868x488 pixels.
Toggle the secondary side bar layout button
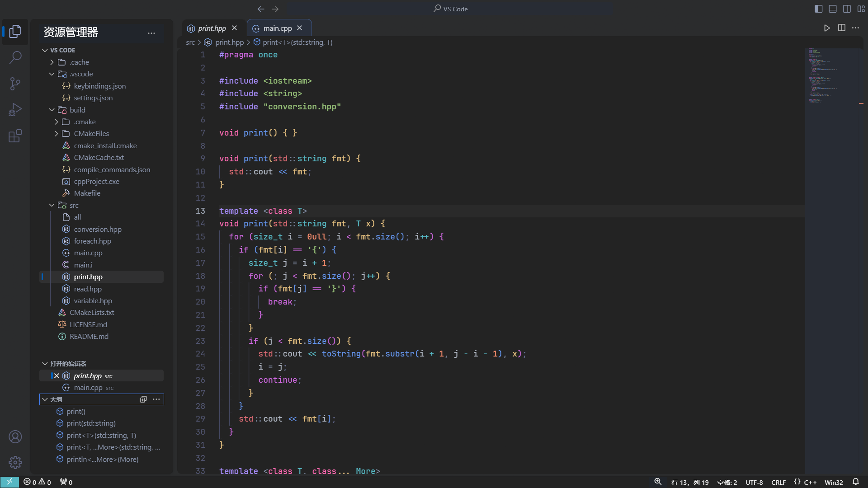[x=847, y=9]
